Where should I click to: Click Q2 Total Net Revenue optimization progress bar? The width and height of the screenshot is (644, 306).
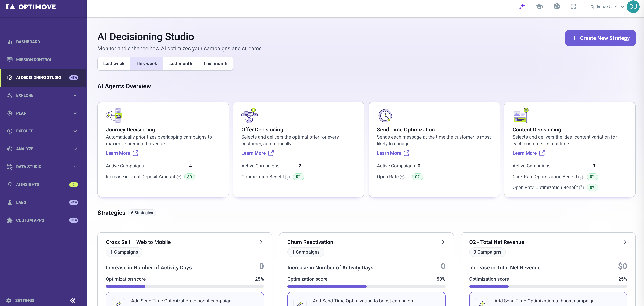548,286
